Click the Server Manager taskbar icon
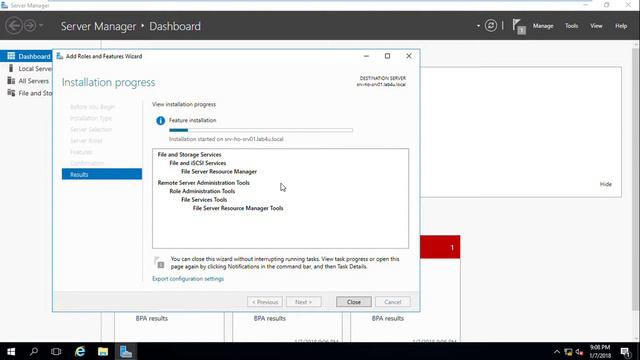 (126, 351)
